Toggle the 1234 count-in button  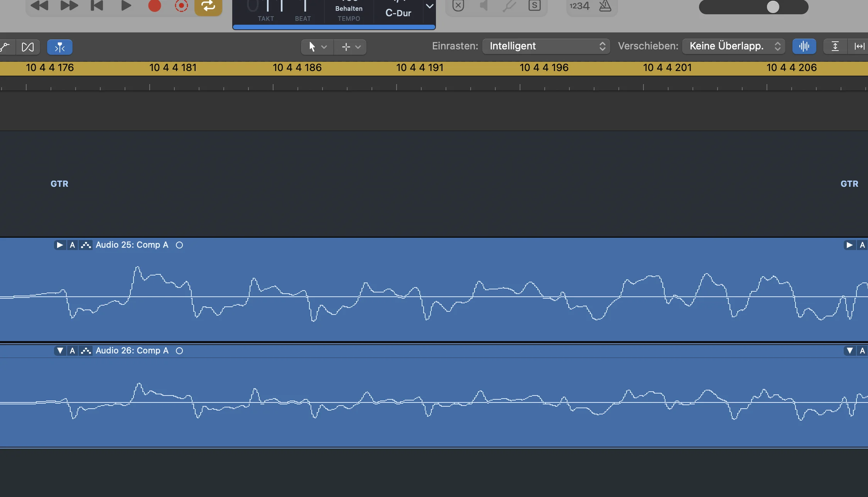pyautogui.click(x=579, y=6)
